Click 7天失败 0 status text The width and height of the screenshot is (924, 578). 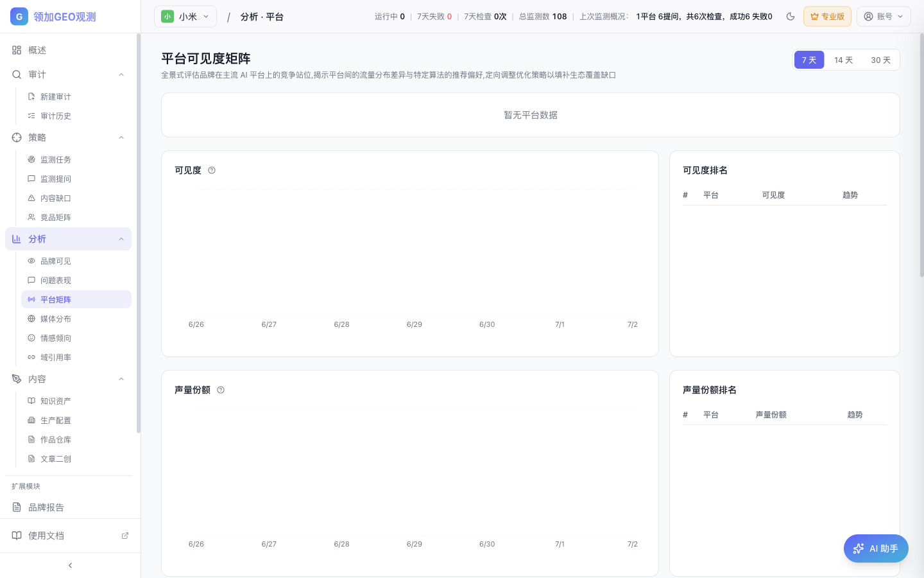434,17
